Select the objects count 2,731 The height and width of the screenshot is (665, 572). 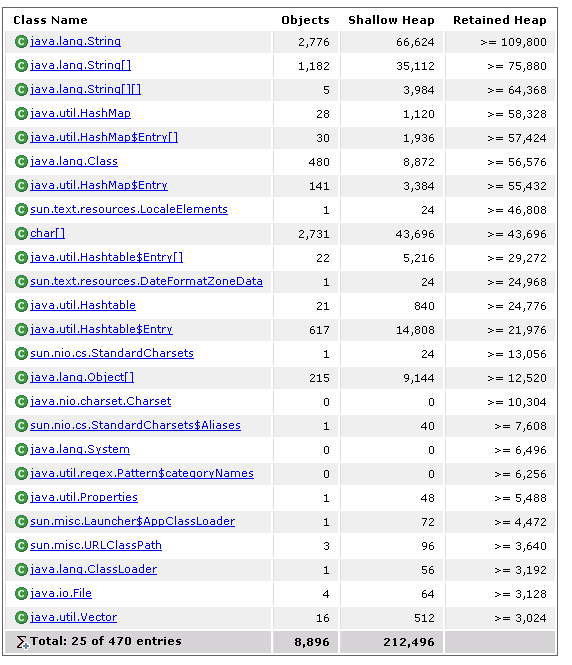pos(313,234)
